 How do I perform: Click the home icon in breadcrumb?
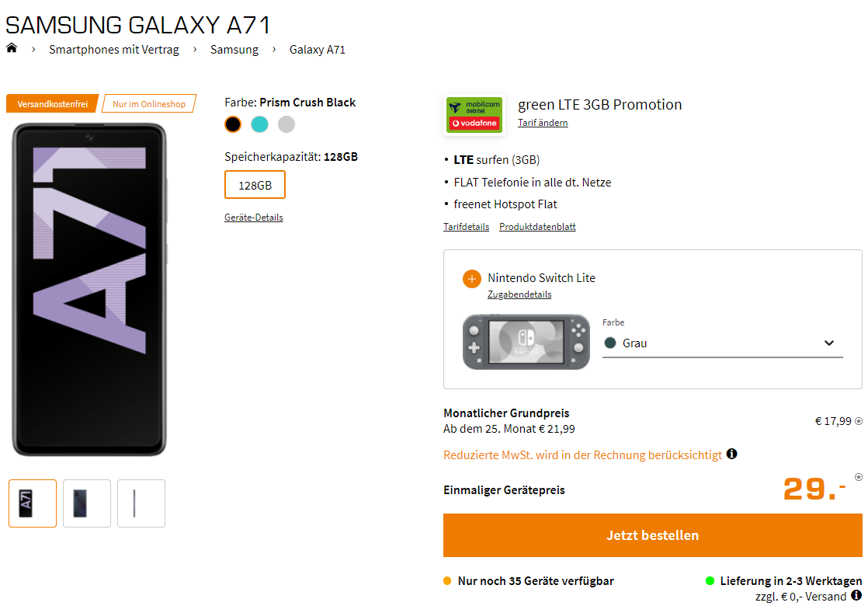point(12,49)
